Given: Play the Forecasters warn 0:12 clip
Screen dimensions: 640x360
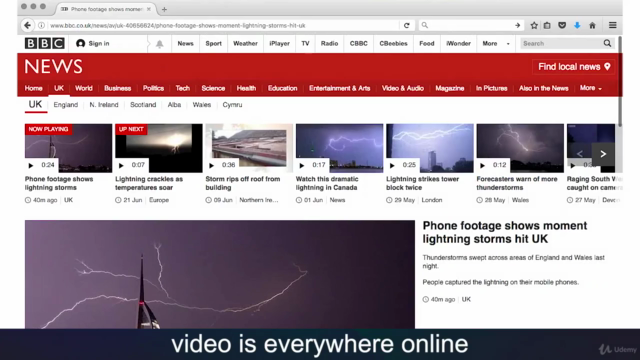Looking at the screenshot, I should click(520, 148).
